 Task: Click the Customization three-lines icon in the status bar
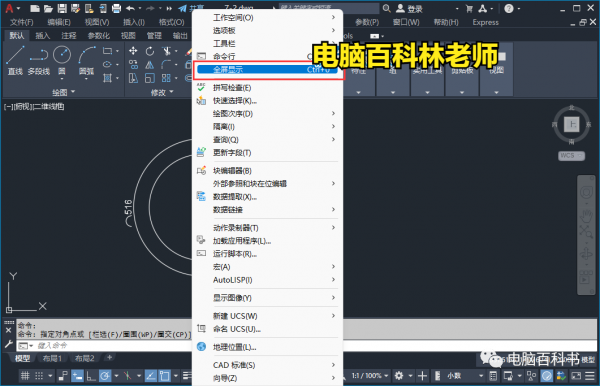tap(590, 376)
